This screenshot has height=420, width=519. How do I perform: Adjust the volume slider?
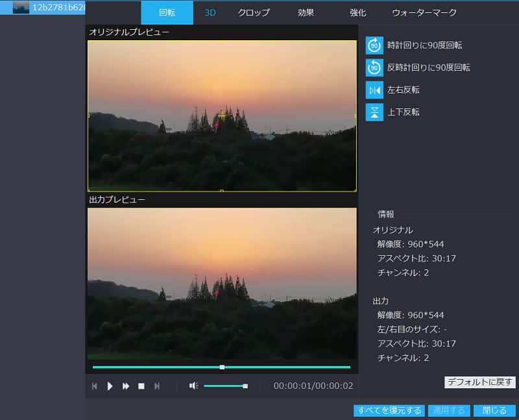[x=224, y=386]
